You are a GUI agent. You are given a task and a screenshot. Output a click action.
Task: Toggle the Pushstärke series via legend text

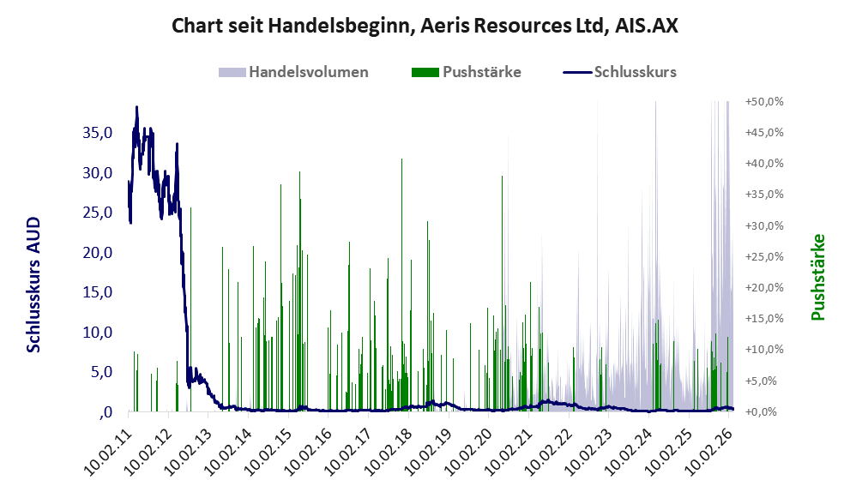tap(481, 72)
